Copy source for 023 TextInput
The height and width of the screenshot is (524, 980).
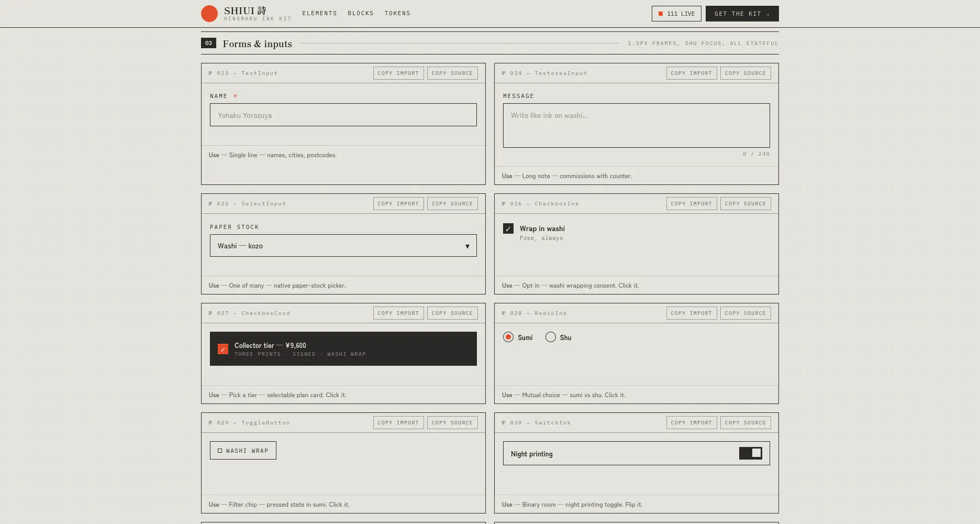452,73
